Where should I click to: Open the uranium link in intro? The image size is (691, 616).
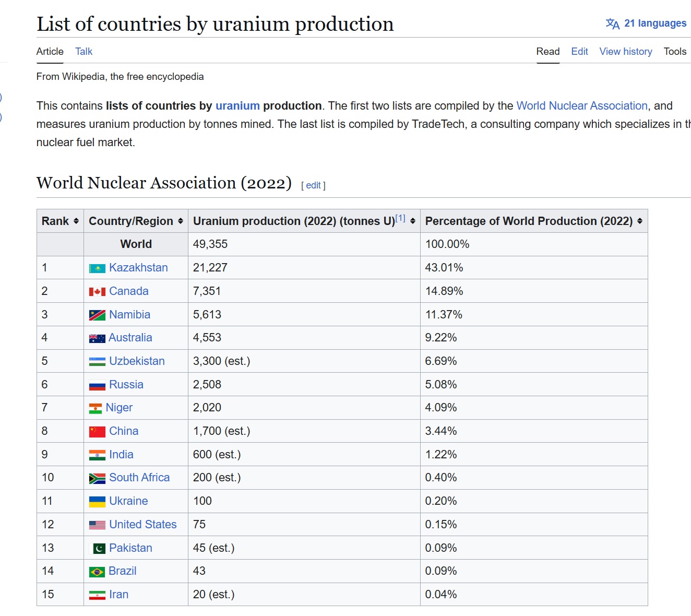(x=237, y=106)
